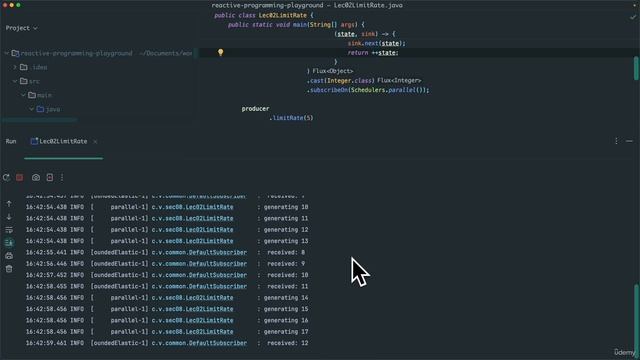
Task: Toggle soft-wrap in the console
Action: tap(9, 230)
